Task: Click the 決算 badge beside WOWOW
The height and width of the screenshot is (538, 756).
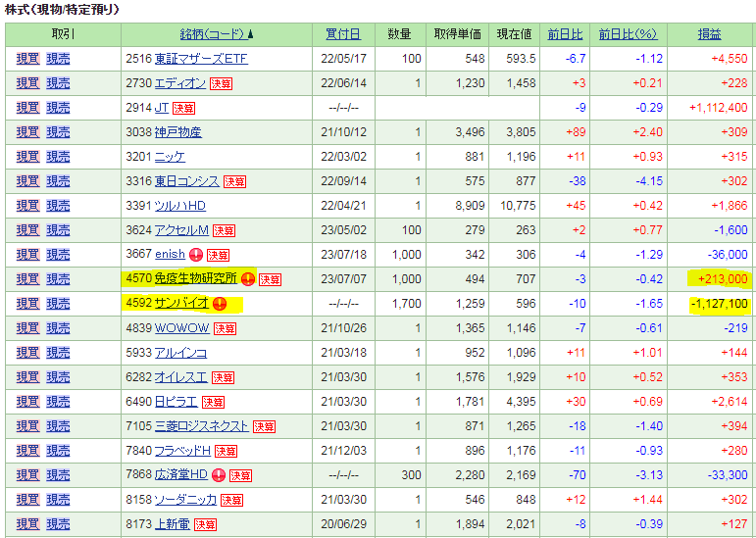Action: (225, 329)
